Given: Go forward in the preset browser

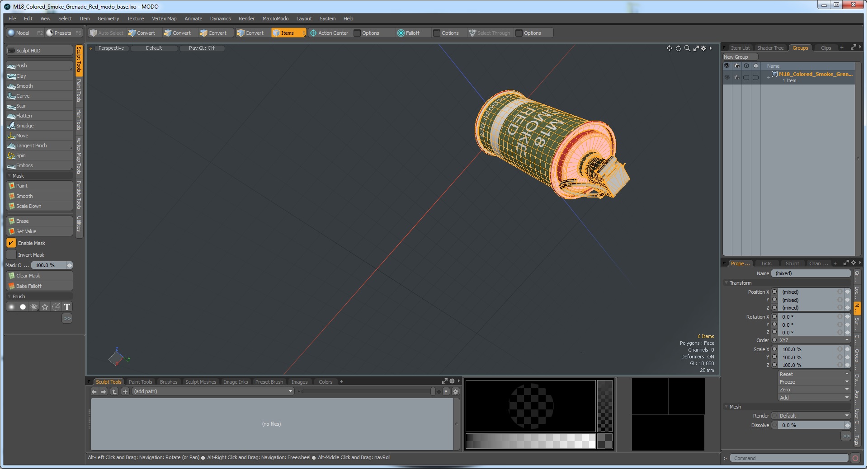Looking at the screenshot, I should (x=104, y=392).
